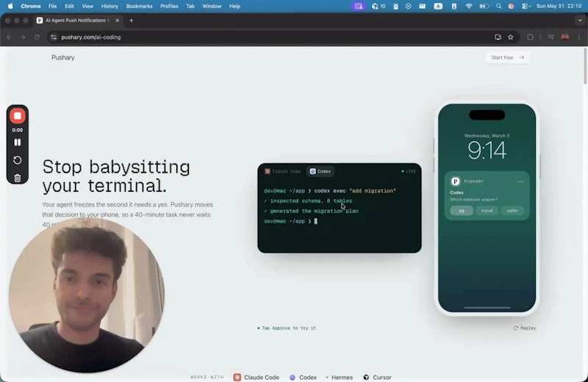Open the Tab menu
The image size is (588, 382).
[190, 6]
